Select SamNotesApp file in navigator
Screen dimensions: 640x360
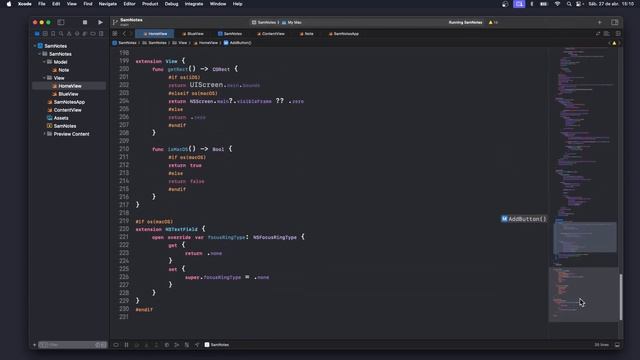click(66, 102)
